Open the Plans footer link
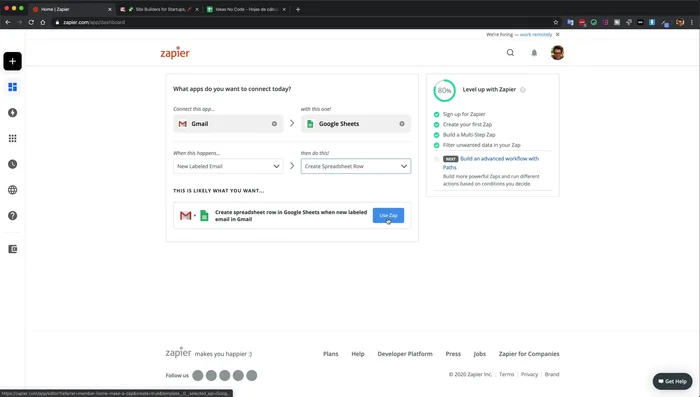 click(x=331, y=354)
